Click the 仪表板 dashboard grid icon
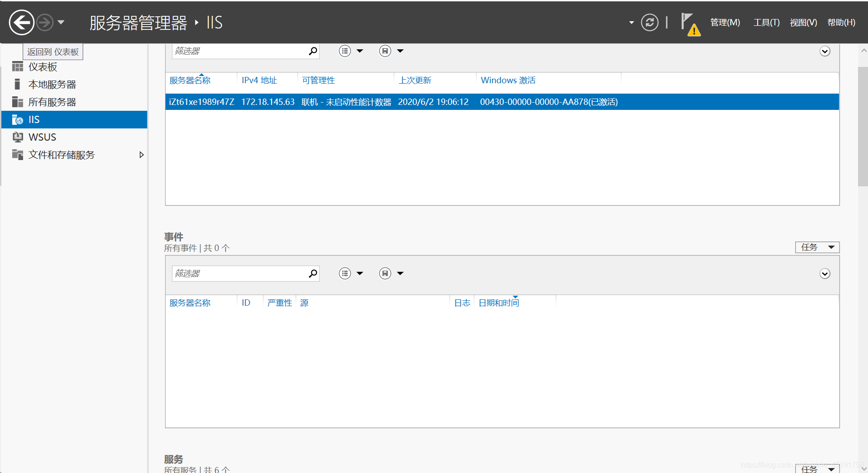This screenshot has width=868, height=473. coord(18,67)
